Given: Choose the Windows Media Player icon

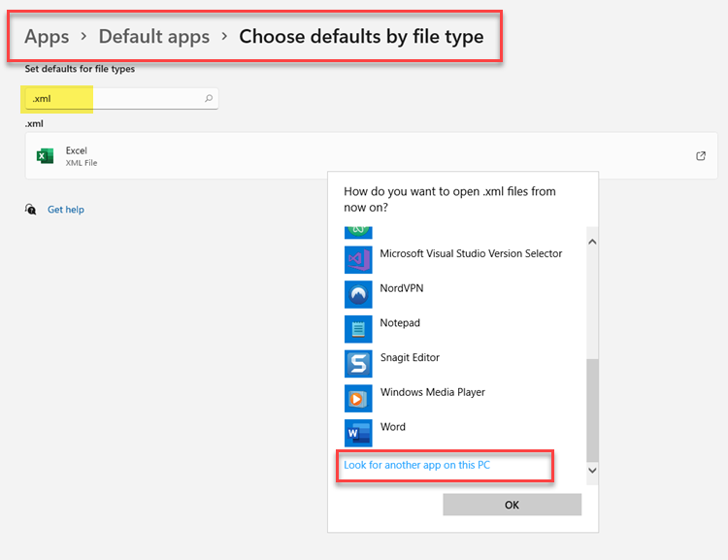Looking at the screenshot, I should [358, 398].
